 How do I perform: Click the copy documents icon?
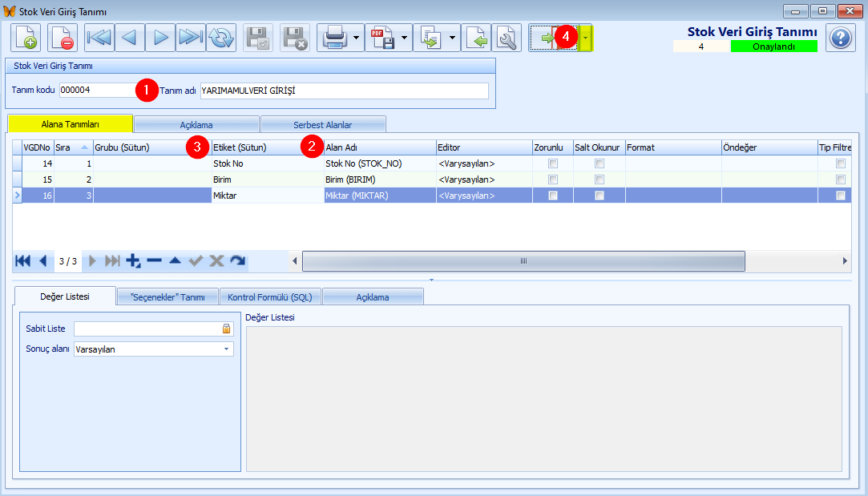tap(430, 38)
